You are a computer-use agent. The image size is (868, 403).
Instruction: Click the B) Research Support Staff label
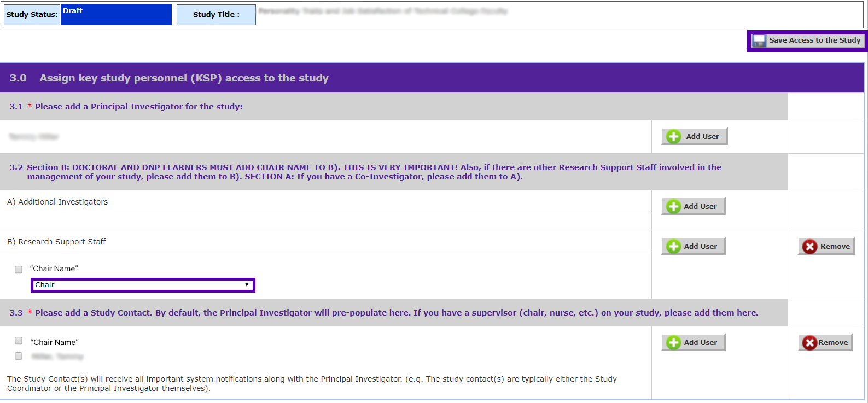(56, 242)
